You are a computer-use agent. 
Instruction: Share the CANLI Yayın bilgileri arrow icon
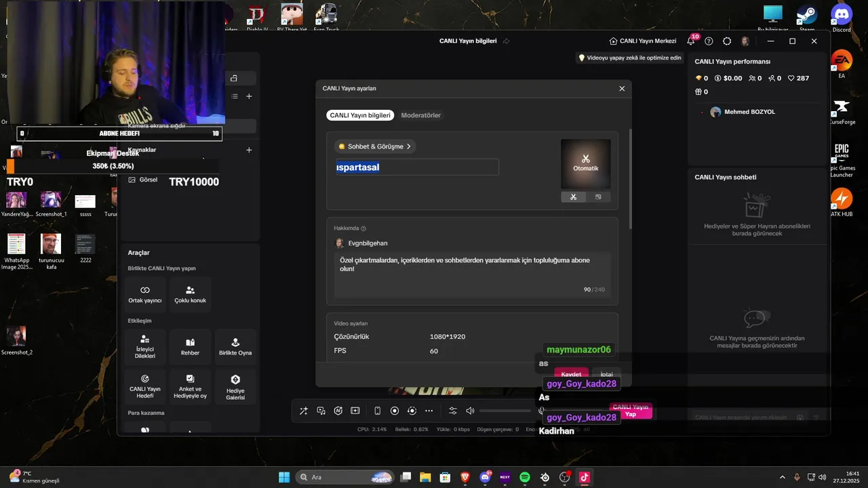[506, 41]
